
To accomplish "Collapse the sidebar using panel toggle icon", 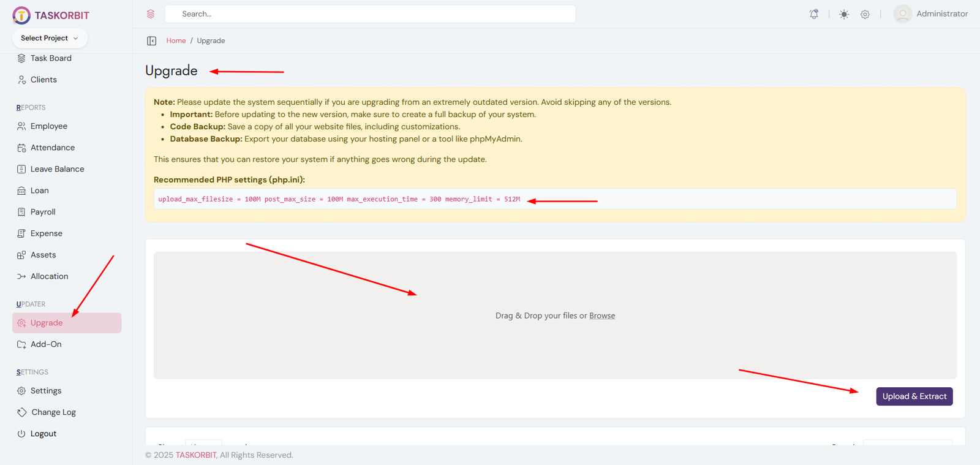I will pyautogui.click(x=152, y=41).
